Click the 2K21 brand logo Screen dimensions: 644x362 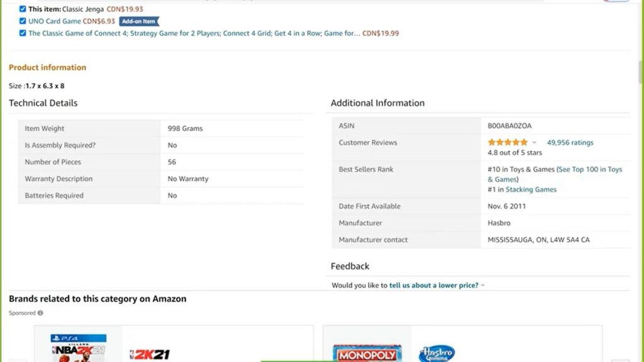[x=150, y=354]
